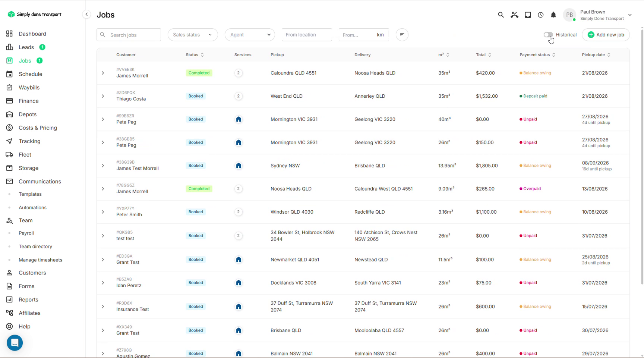
Task: Click the Waybills sidebar icon
Action: [x=9, y=87]
